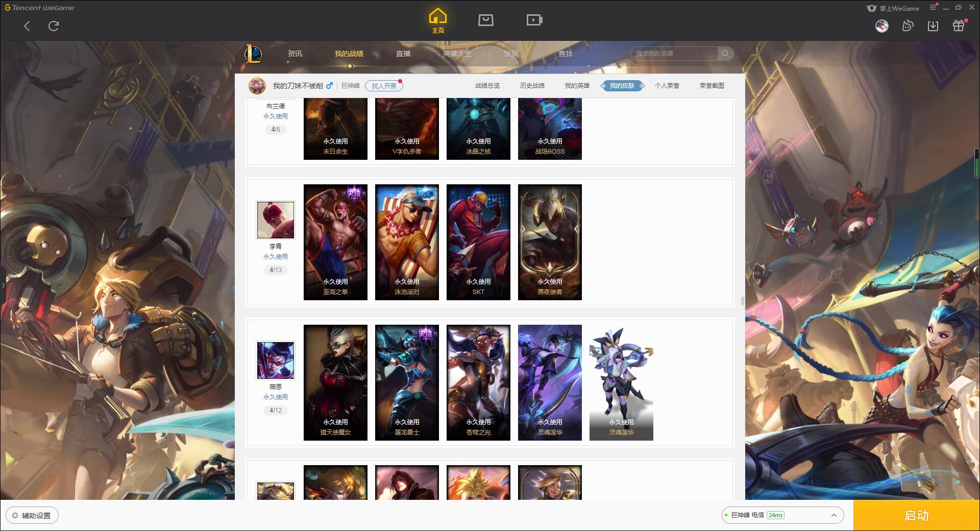Click the 启动 launch button

[x=917, y=516]
